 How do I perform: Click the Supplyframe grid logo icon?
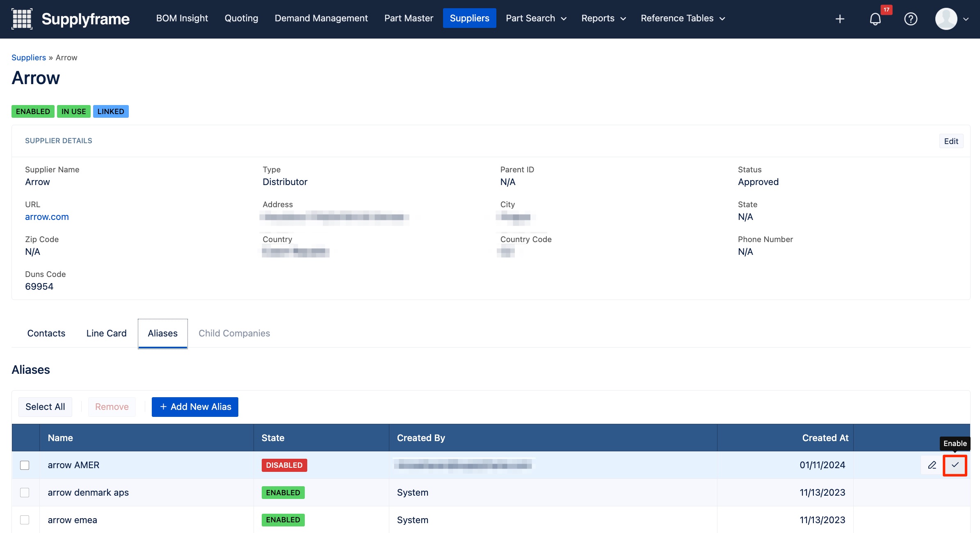tap(22, 18)
